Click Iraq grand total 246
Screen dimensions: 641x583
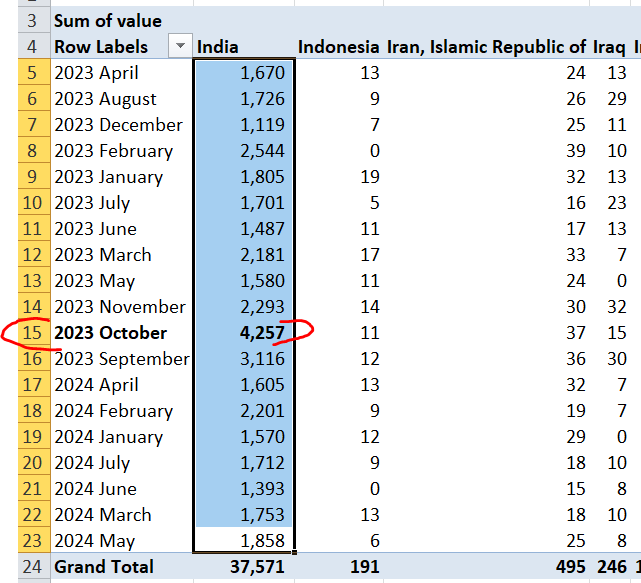pyautogui.click(x=612, y=567)
